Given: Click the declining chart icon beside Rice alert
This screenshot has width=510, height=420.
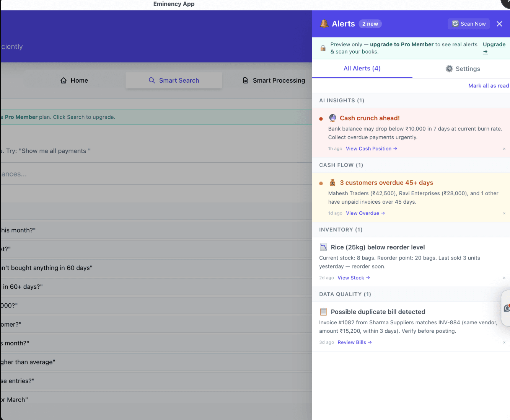Looking at the screenshot, I should 323,247.
